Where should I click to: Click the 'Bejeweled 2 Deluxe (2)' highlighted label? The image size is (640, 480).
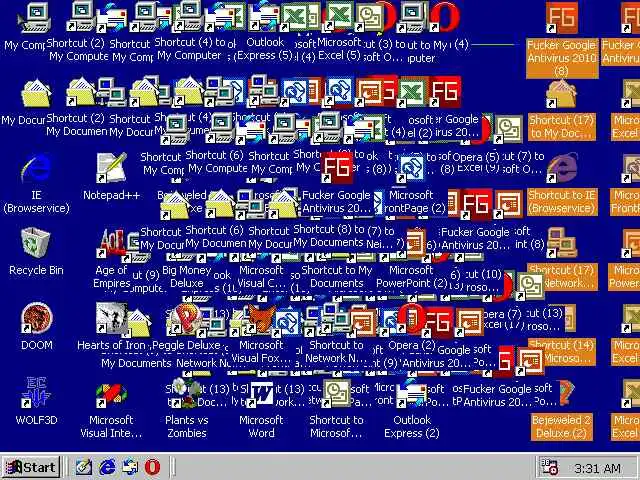click(x=562, y=427)
